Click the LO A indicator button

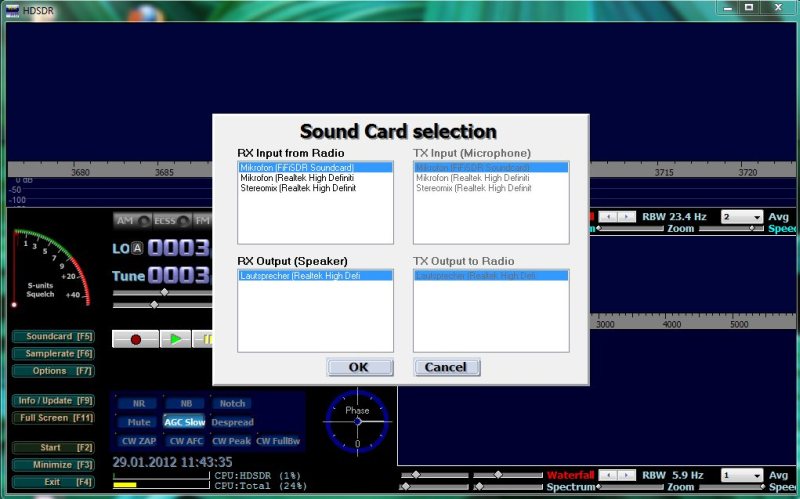136,247
